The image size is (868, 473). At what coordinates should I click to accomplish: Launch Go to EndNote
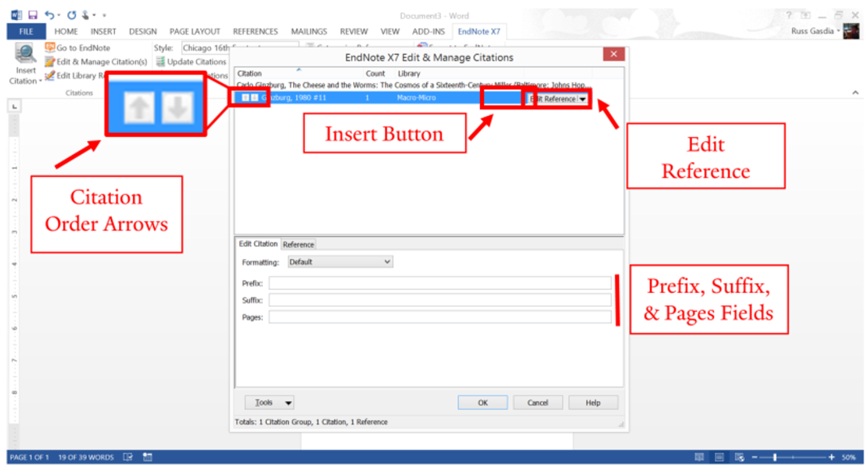pyautogui.click(x=77, y=48)
